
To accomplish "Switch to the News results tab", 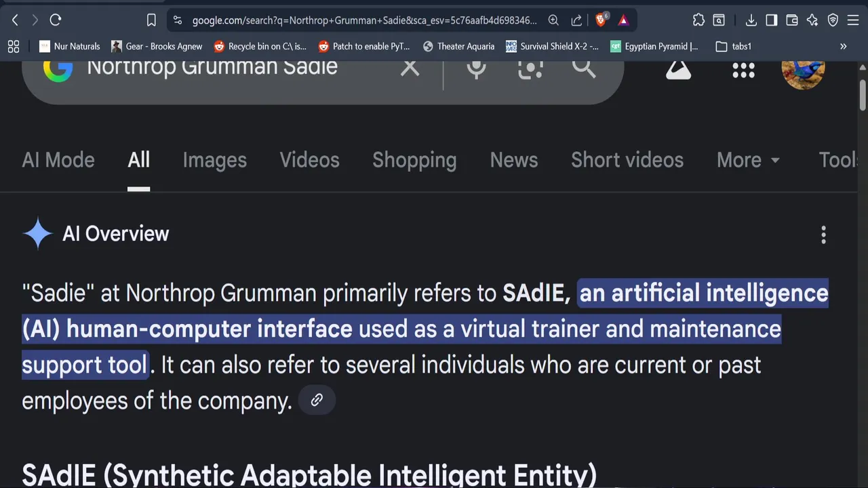I will [513, 160].
